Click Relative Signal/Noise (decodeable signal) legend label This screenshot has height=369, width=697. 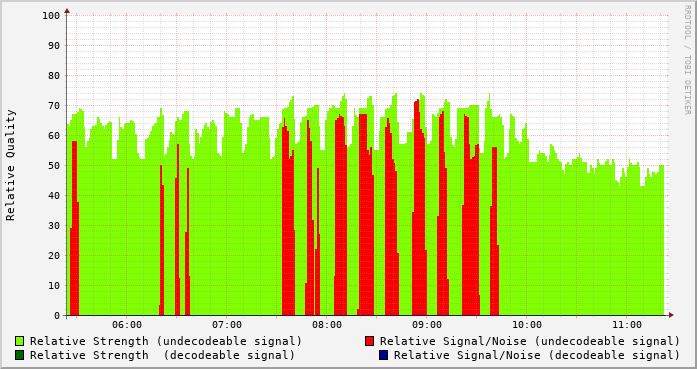point(537,355)
